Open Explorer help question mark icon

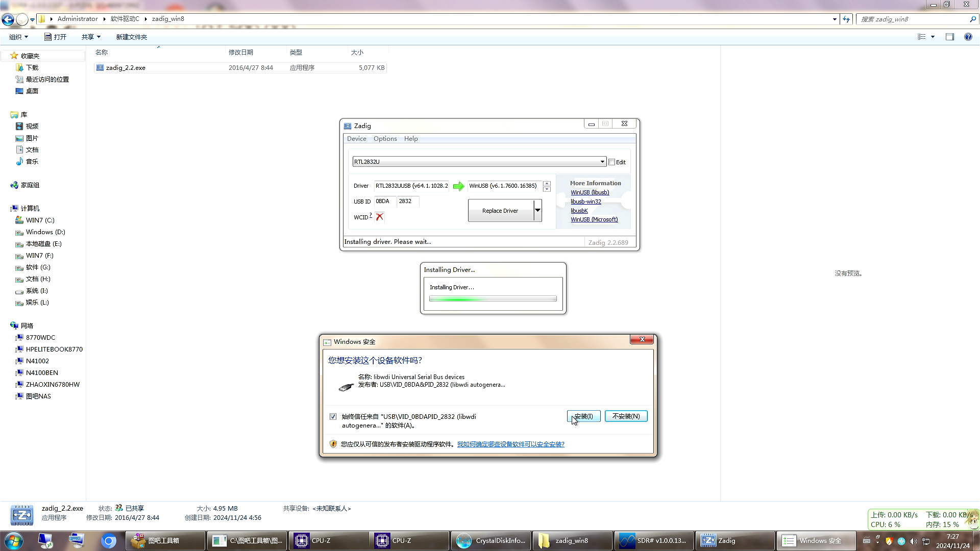click(968, 37)
